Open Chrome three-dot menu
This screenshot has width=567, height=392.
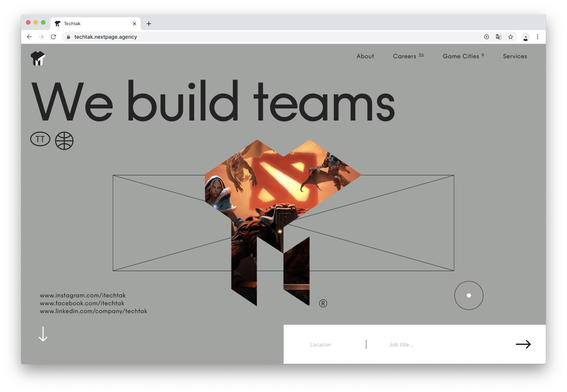click(537, 37)
